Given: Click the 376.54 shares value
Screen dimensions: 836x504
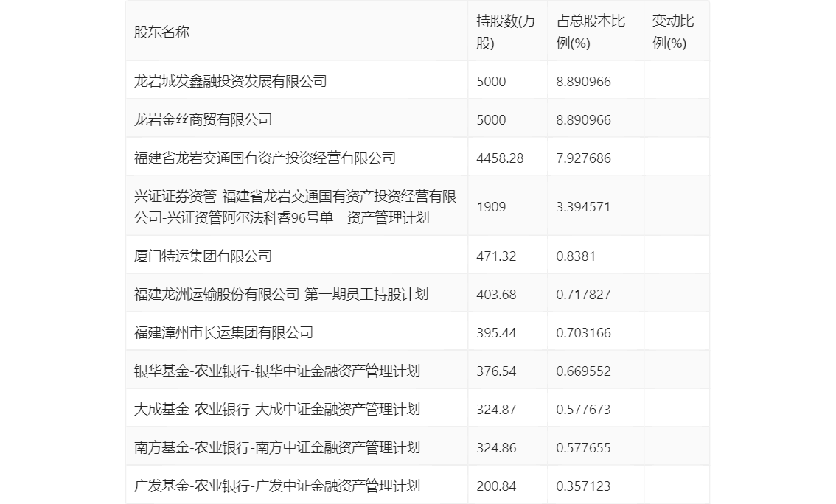Looking at the screenshot, I should (496, 371).
